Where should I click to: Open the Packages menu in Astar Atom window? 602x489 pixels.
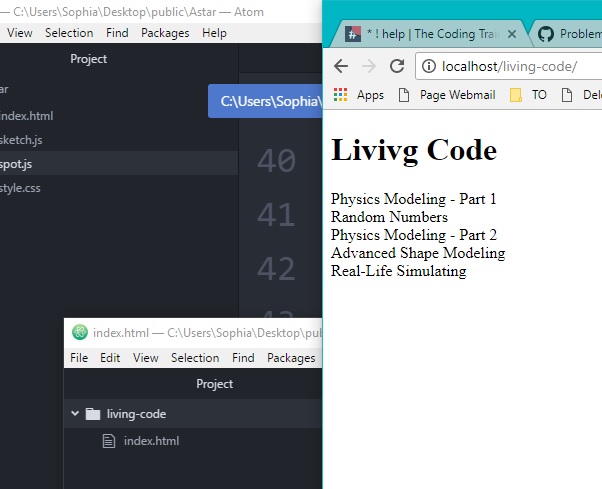165,33
